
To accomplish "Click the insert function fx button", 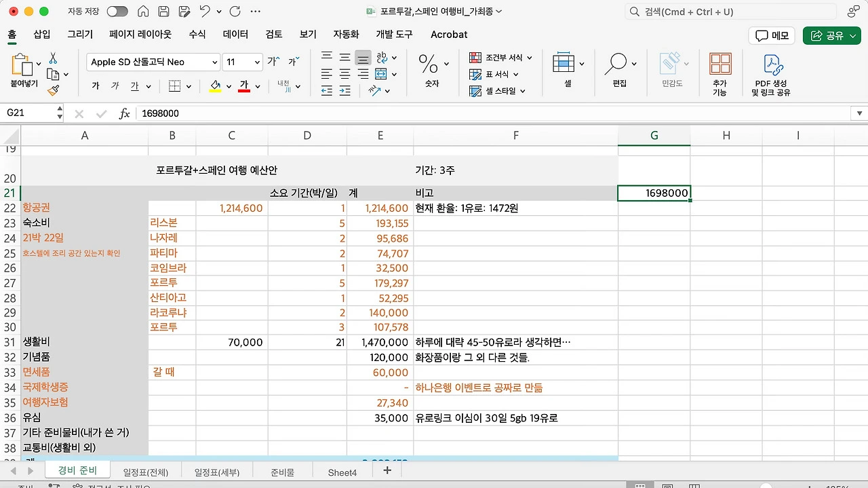I will [124, 113].
